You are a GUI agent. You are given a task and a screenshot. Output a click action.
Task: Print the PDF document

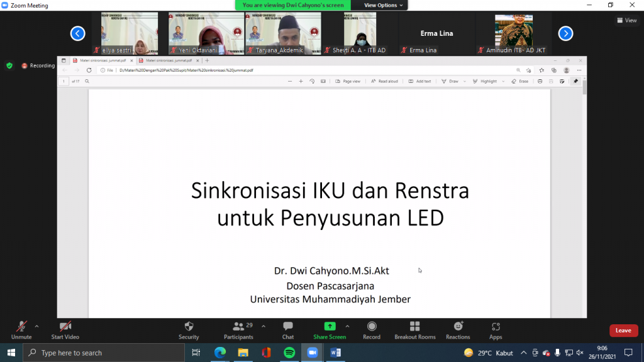pos(540,81)
